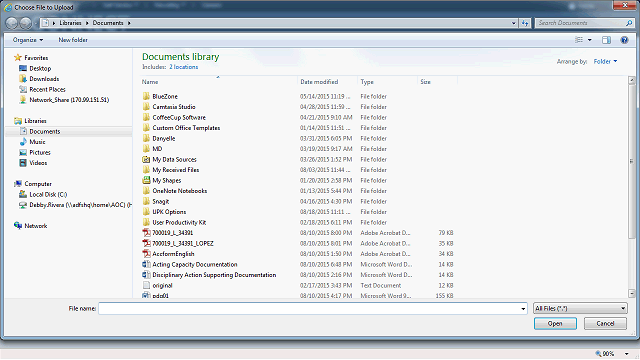Click the Acting Capacity Documentation Word icon
The width and height of the screenshot is (640, 360).
[x=146, y=264]
